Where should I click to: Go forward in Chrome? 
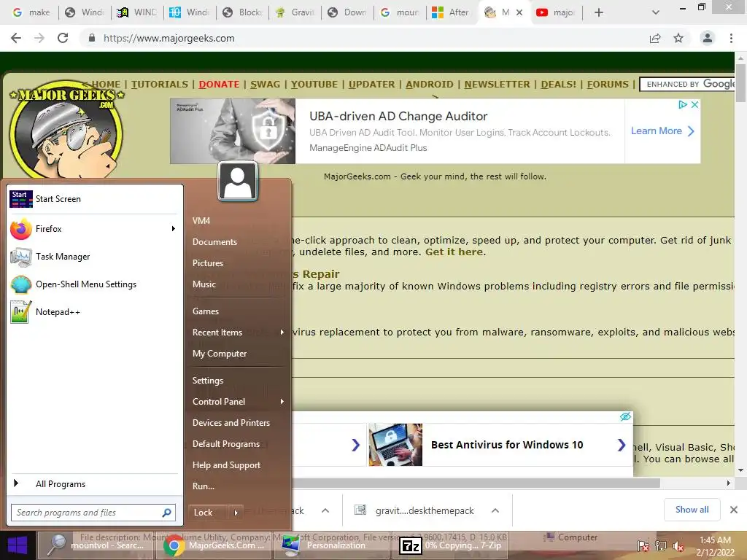(x=39, y=38)
